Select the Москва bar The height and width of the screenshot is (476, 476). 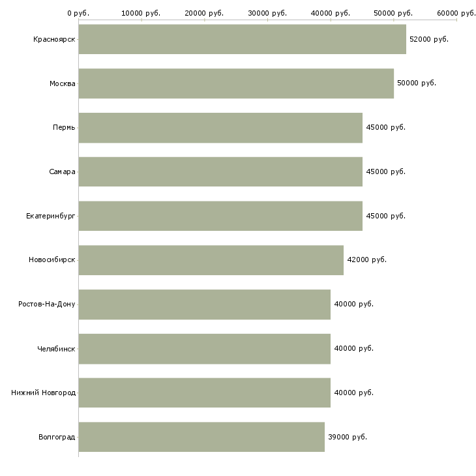[236, 83]
